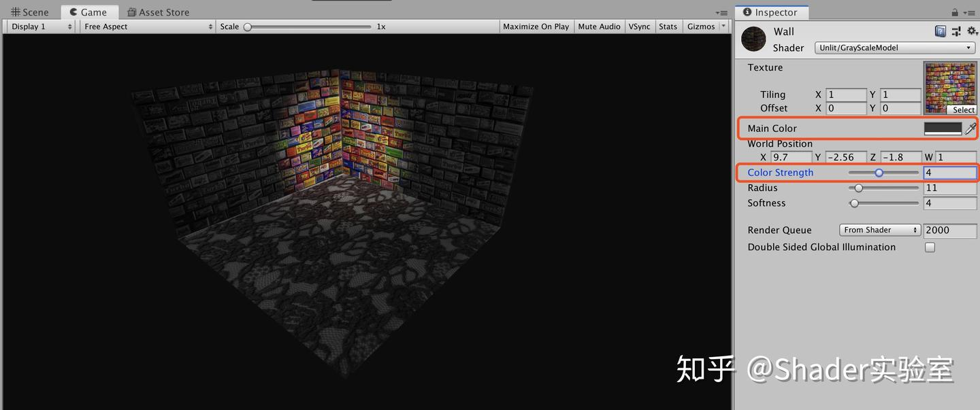The height and width of the screenshot is (410, 980).
Task: Click the Offset label
Action: pyautogui.click(x=774, y=108)
